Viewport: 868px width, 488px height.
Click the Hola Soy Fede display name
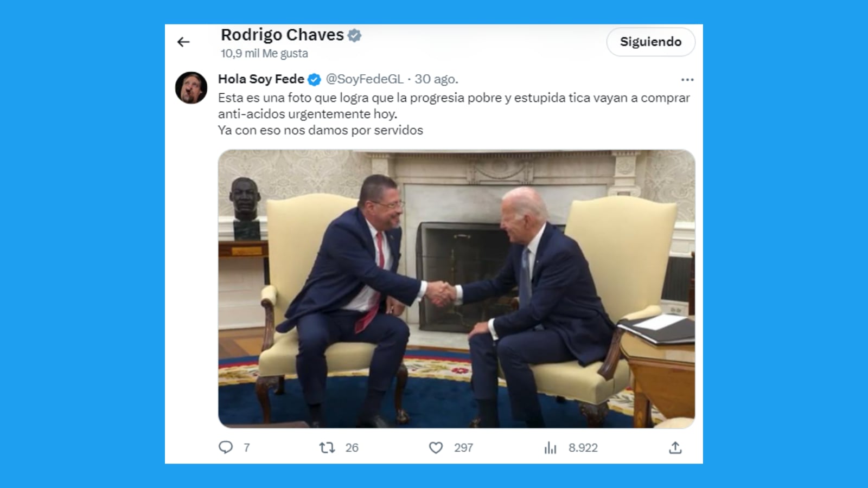[261, 79]
